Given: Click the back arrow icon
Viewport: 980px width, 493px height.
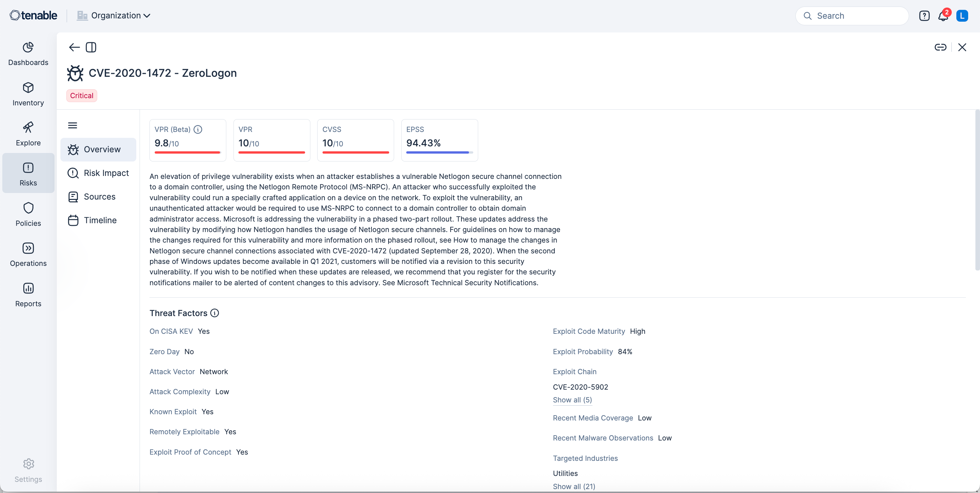Looking at the screenshot, I should (74, 47).
